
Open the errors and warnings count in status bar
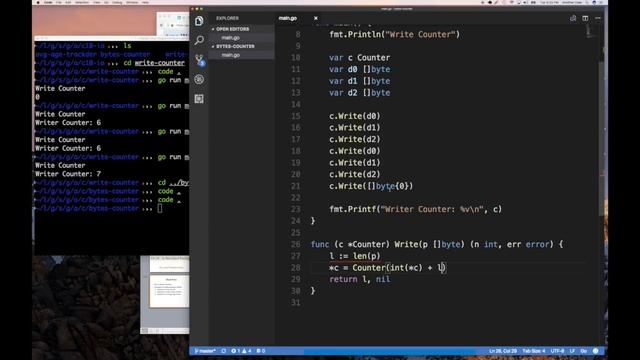coord(241,351)
